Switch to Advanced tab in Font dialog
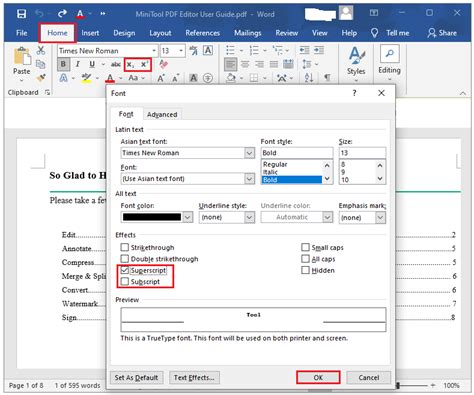This screenshot has height=395, width=474. pyautogui.click(x=162, y=114)
